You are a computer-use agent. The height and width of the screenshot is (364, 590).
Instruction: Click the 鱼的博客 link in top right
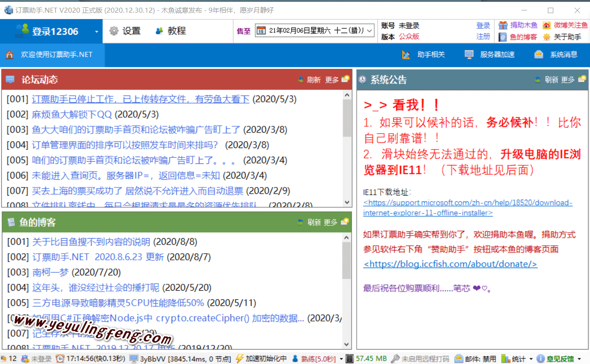pos(523,37)
